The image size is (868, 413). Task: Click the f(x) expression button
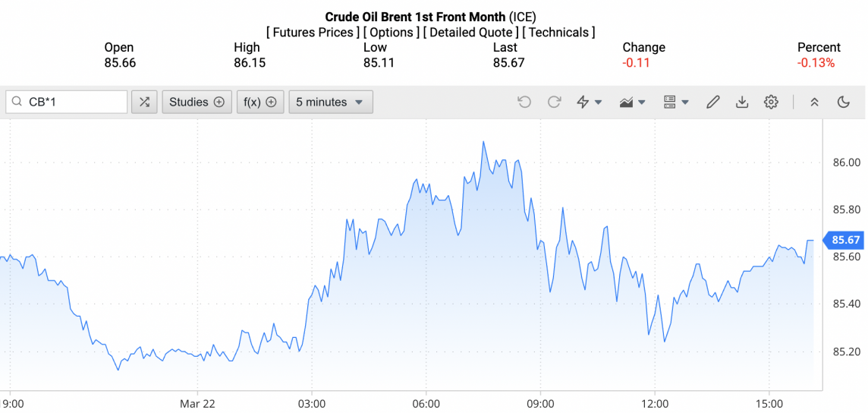(259, 102)
